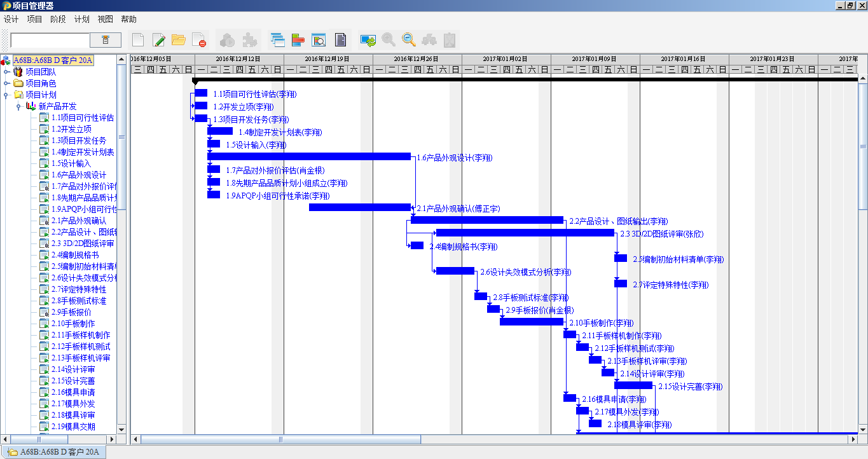
Task: Select 2.10手板制作 in the project tree
Action: coord(73,324)
